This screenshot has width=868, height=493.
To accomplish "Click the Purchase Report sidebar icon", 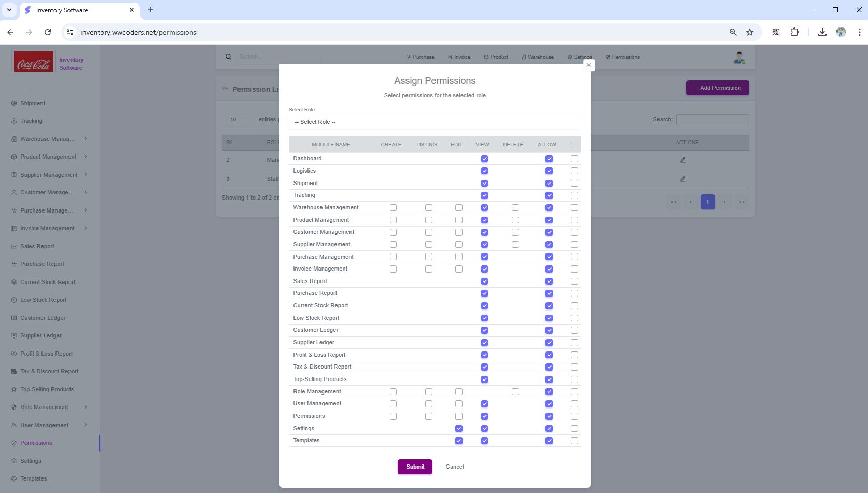I will (x=14, y=264).
